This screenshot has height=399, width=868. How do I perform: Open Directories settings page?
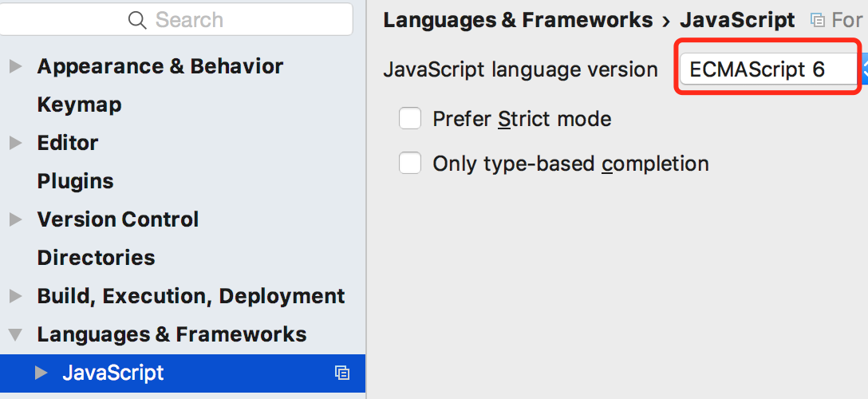(x=96, y=258)
